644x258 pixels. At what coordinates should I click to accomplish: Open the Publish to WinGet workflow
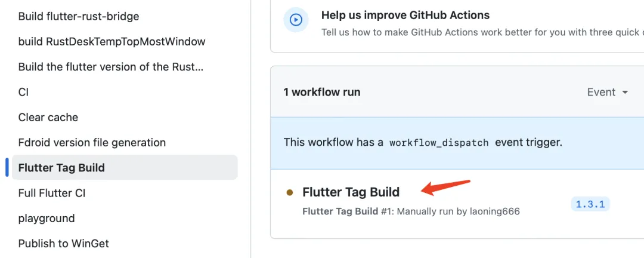(x=64, y=243)
